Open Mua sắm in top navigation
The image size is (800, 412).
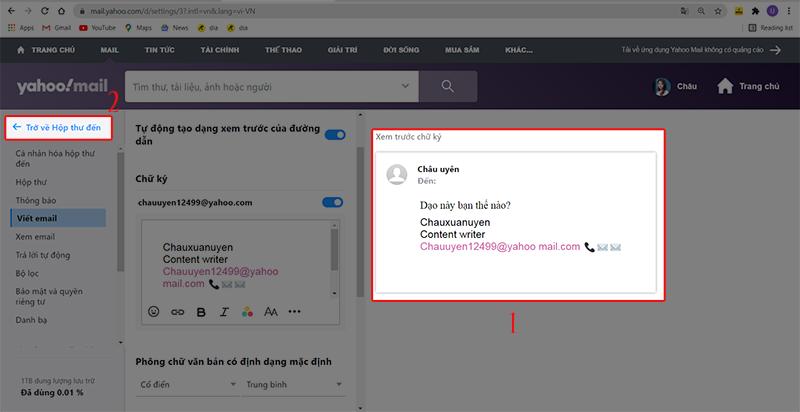point(462,50)
